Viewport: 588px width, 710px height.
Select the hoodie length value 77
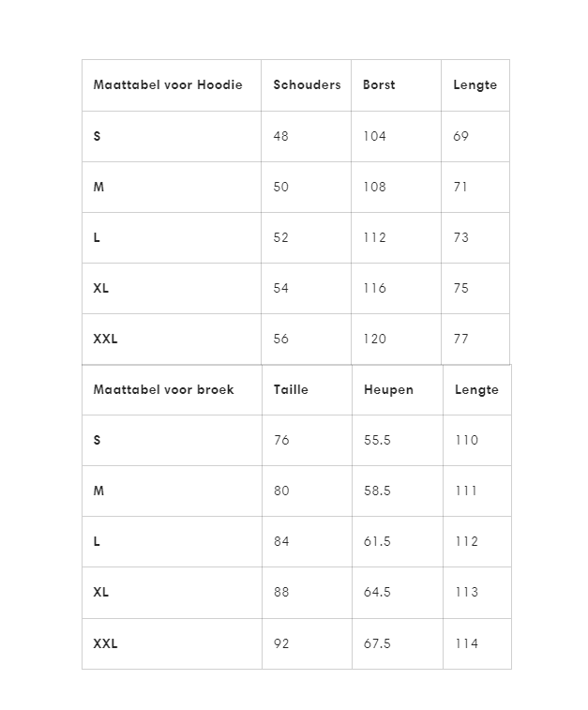coord(460,339)
